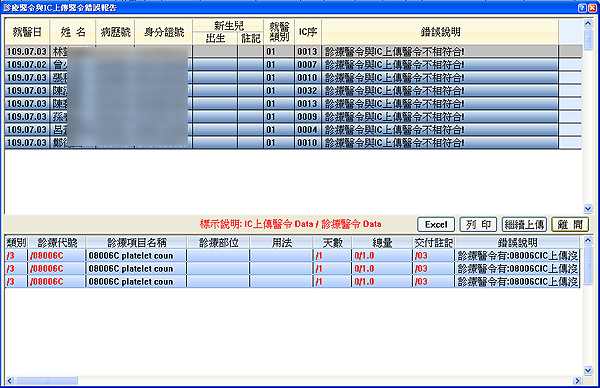The height and width of the screenshot is (388, 600).
Task: Click the 就醫日 column header
Action: [x=27, y=32]
